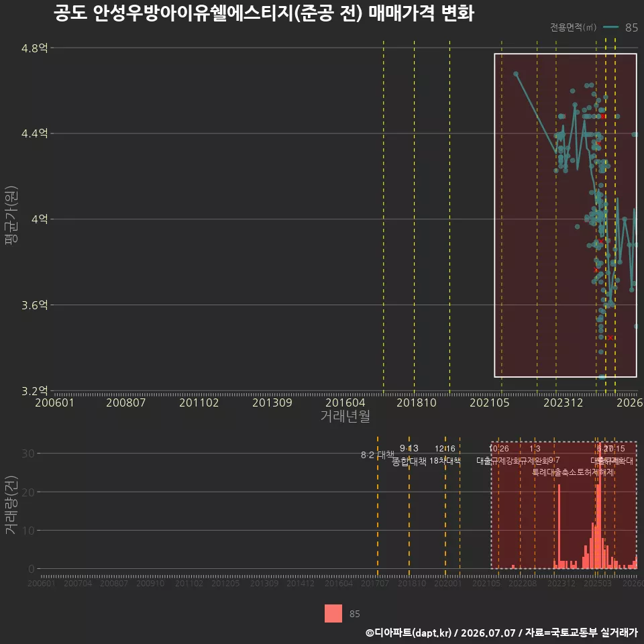Select 201102 on the price chart axis

pyautogui.click(x=199, y=402)
